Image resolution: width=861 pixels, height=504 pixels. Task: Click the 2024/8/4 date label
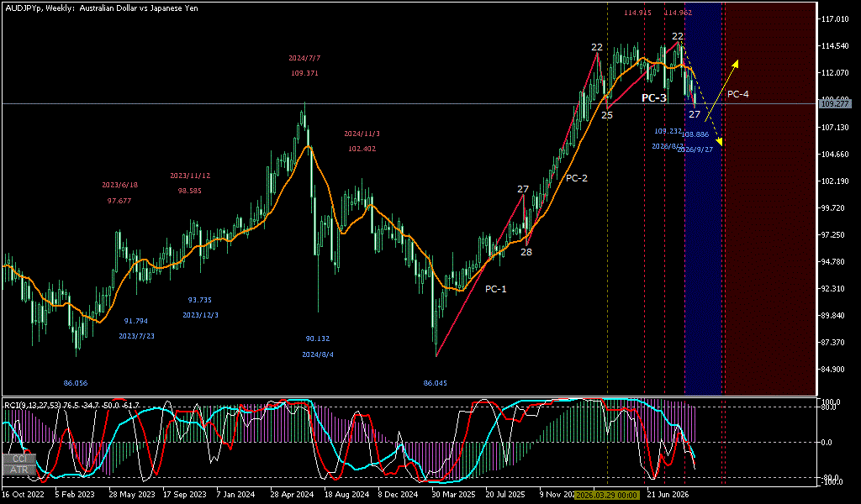318,354
